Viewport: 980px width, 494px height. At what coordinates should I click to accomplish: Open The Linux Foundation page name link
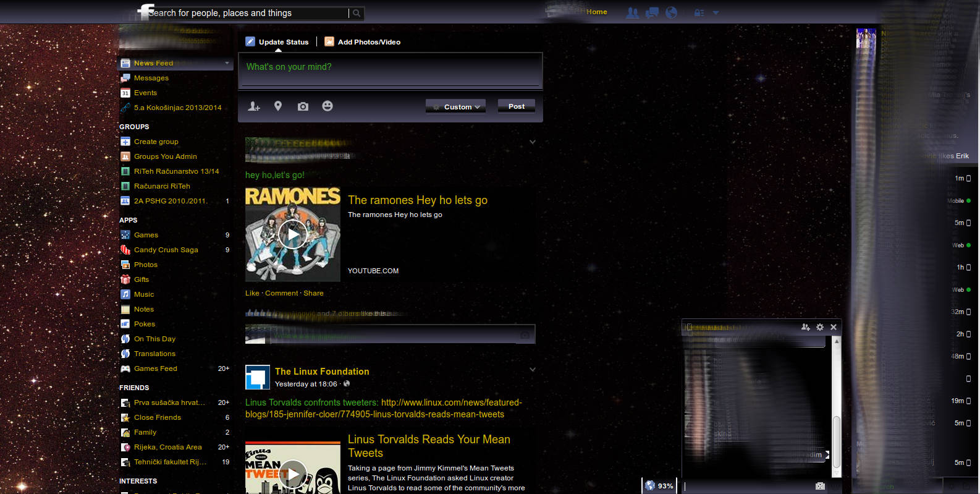(x=322, y=372)
